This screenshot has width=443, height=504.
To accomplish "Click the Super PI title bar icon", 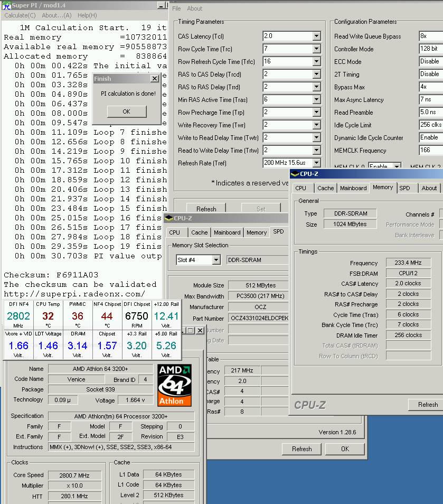I will coord(6,5).
